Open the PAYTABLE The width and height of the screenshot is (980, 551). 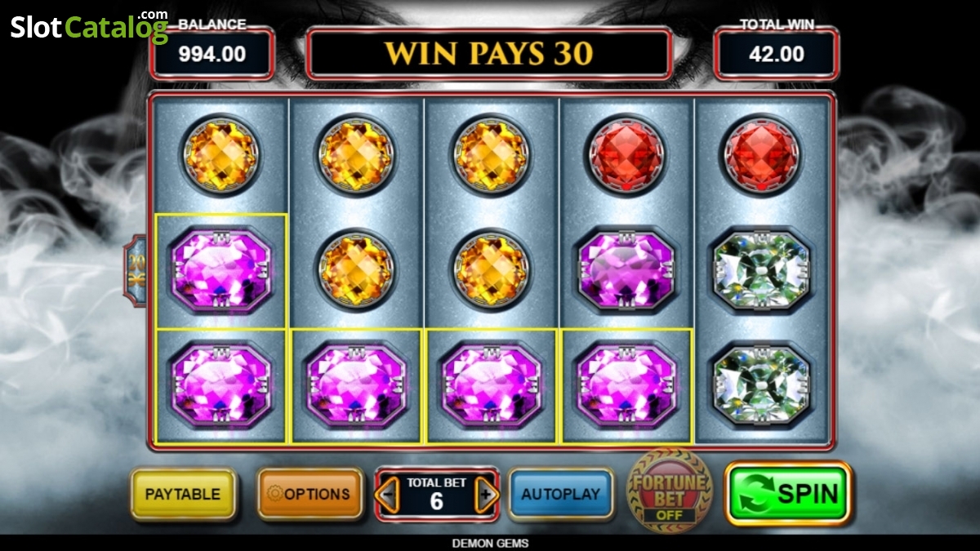tap(183, 494)
